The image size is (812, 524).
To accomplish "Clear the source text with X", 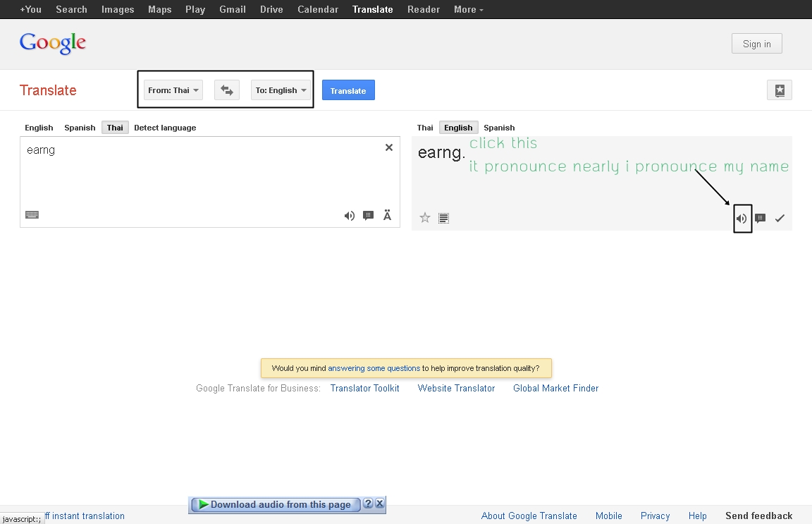I will 388,147.
